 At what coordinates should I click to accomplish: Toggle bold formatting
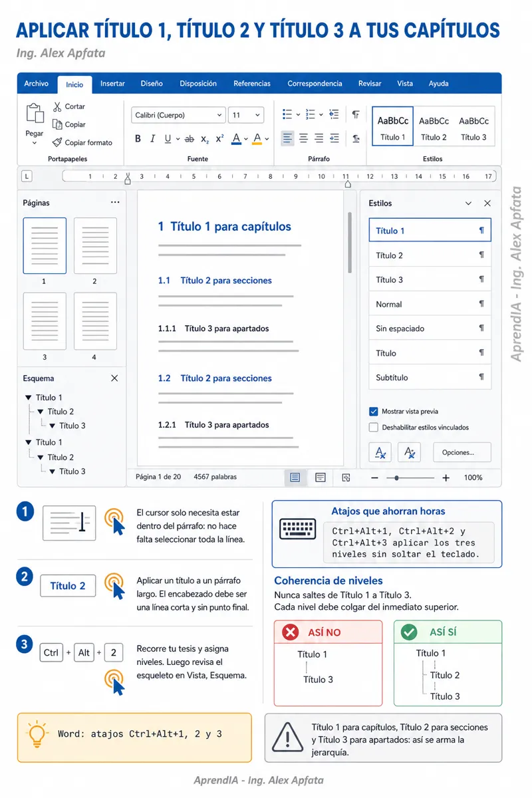tap(138, 139)
